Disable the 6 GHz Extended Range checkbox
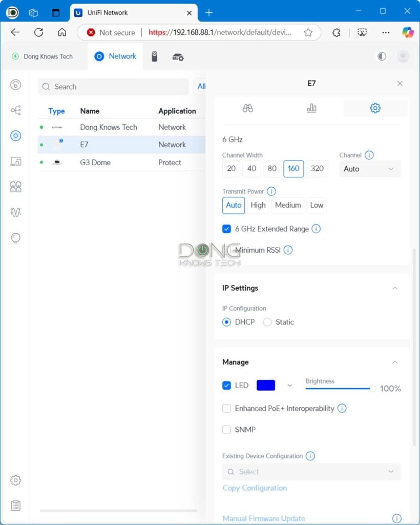The image size is (420, 525). 226,229
